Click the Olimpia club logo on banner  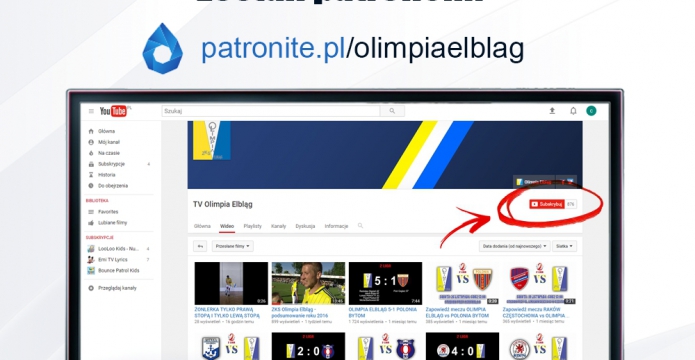click(212, 140)
